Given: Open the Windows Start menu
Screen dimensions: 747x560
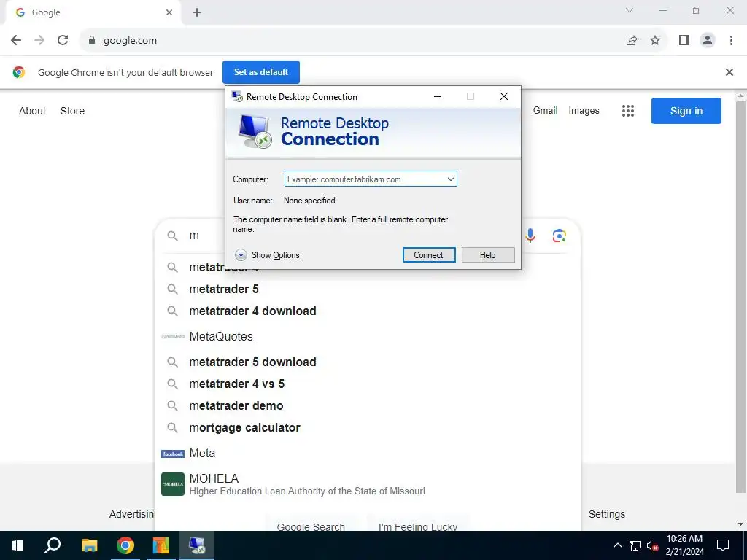Looking at the screenshot, I should coord(18,545).
